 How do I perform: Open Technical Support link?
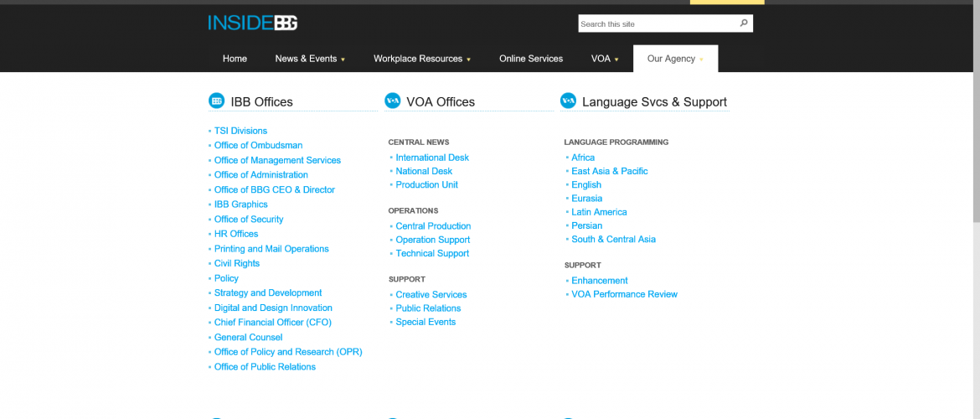(432, 253)
